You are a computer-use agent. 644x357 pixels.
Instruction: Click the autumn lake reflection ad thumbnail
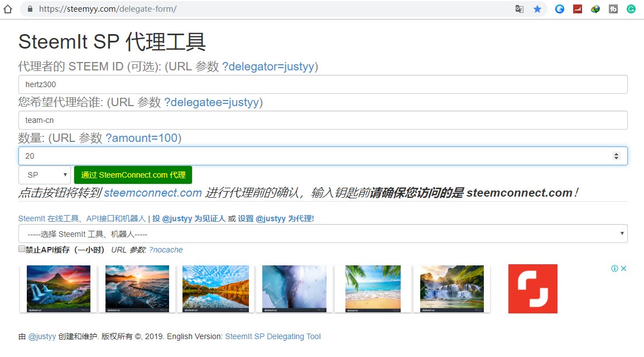[x=215, y=289]
